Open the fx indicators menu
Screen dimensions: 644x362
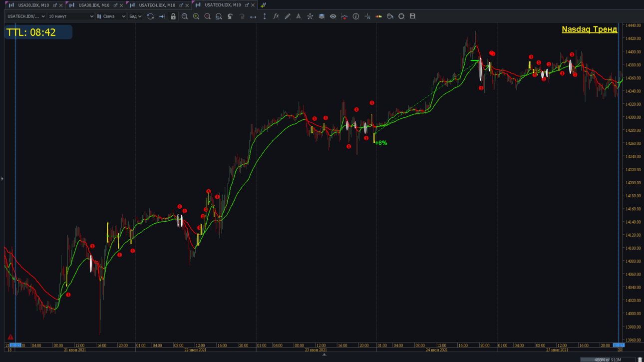pyautogui.click(x=276, y=16)
